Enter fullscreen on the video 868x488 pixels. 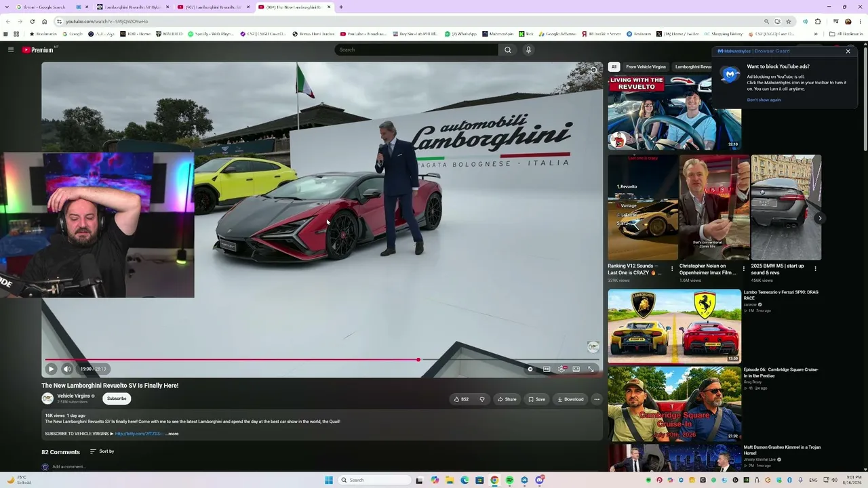591,369
